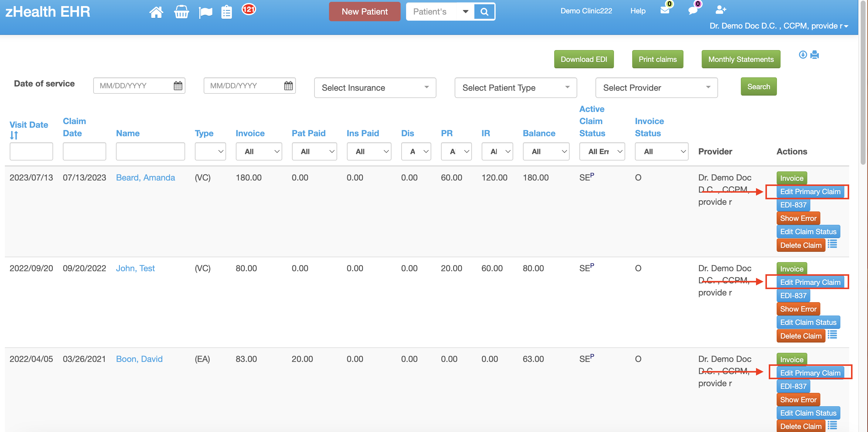Open the mail envelope notifications icon
This screenshot has height=432, width=868.
pyautogui.click(x=665, y=10)
